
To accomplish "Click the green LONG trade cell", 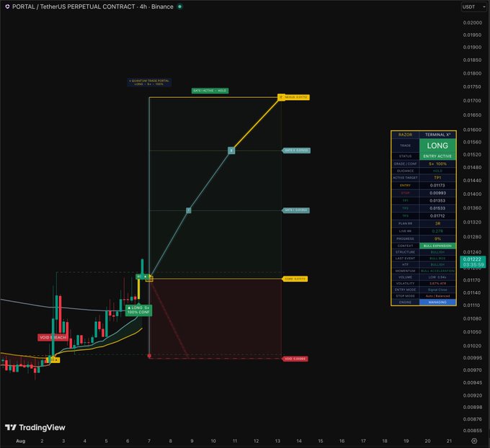I will point(437,145).
